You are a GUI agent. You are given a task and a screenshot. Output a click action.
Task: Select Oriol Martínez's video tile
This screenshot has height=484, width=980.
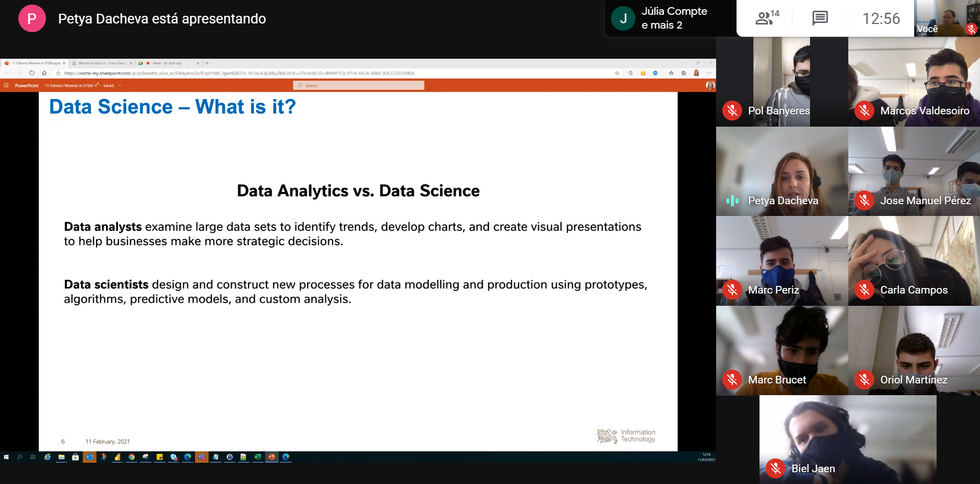coord(914,350)
